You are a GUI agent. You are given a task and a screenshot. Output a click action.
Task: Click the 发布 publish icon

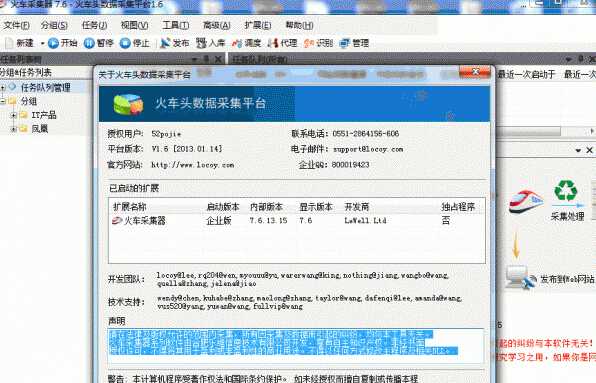point(165,43)
